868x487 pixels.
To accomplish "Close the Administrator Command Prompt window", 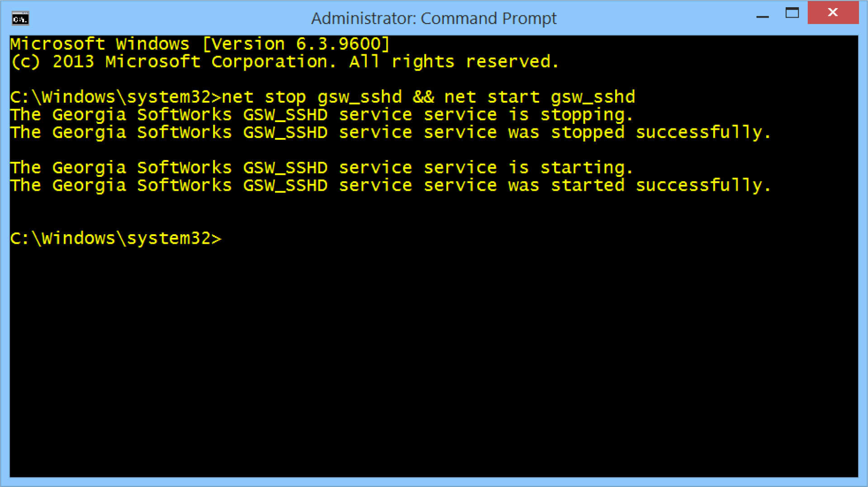I will [833, 13].
